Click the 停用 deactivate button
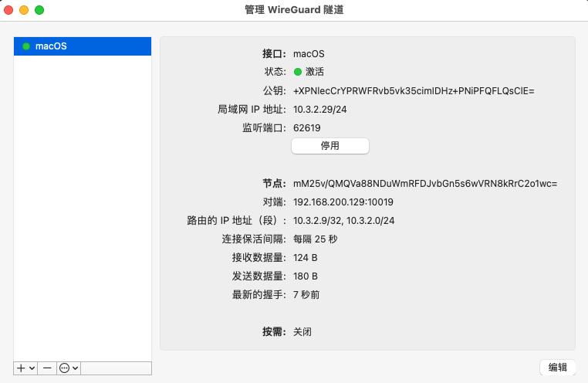The height and width of the screenshot is (383, 588). pyautogui.click(x=330, y=145)
